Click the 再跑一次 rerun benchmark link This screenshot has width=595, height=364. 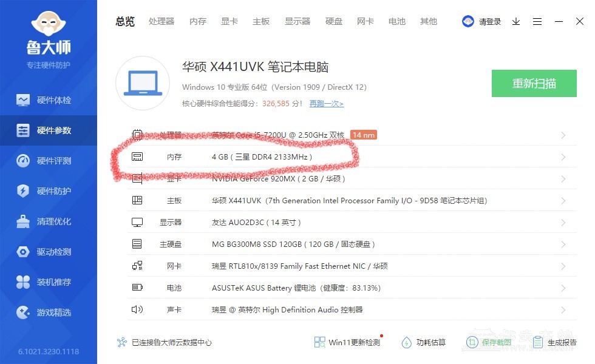click(326, 104)
